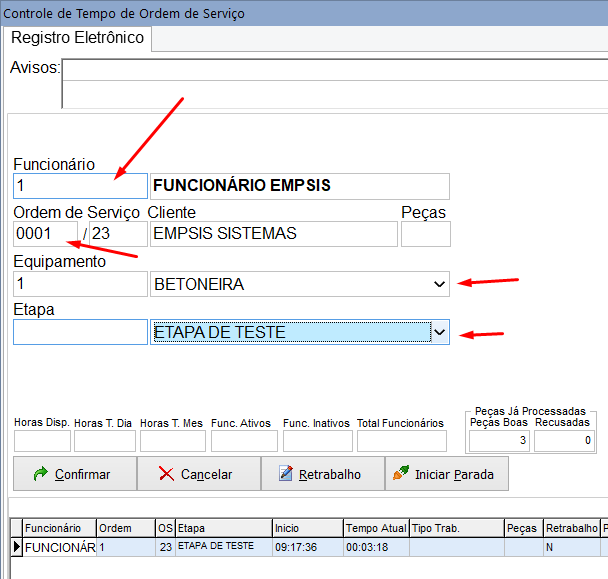Click the BETONEIRA combo box text
Screen dimensions: 608x579
199,284
